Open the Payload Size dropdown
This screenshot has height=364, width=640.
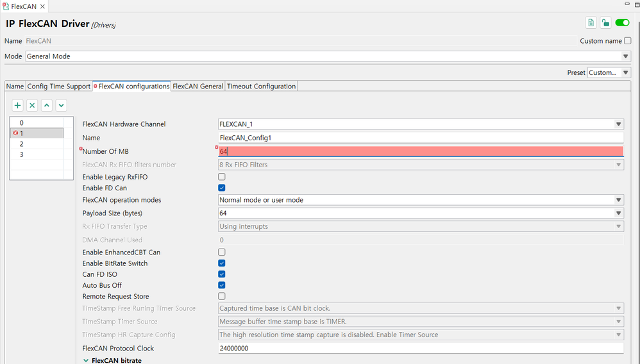coord(618,213)
